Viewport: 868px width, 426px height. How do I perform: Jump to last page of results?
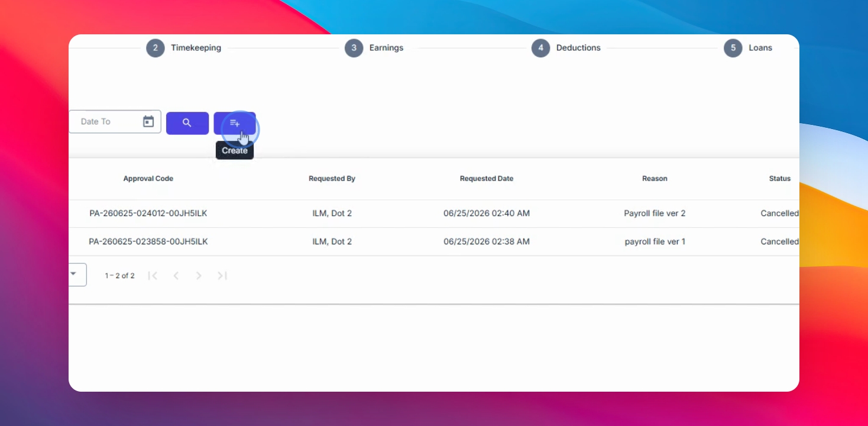(222, 276)
